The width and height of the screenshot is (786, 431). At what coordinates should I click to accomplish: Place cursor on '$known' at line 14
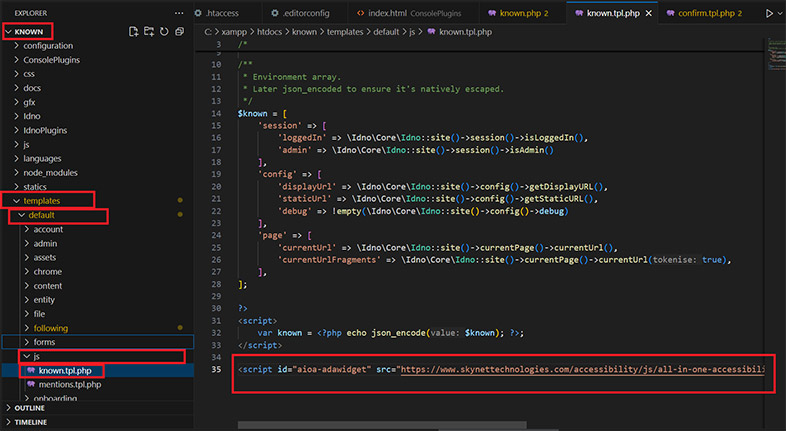(x=252, y=113)
